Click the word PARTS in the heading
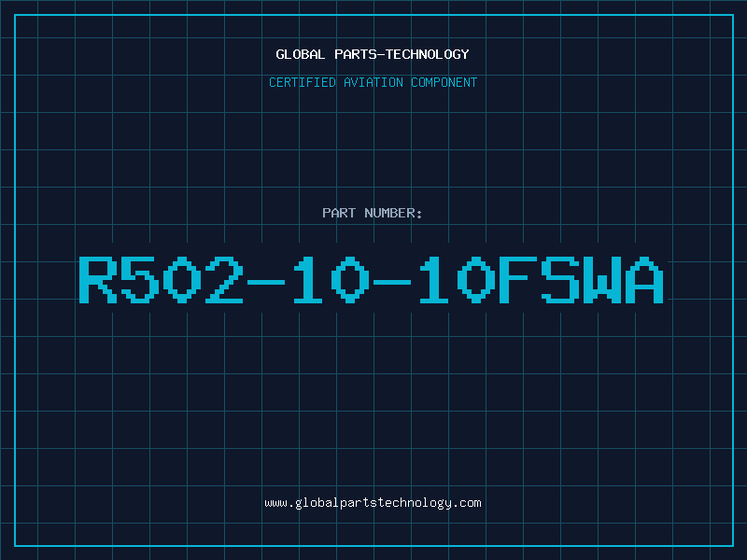The image size is (747, 560). (356, 54)
